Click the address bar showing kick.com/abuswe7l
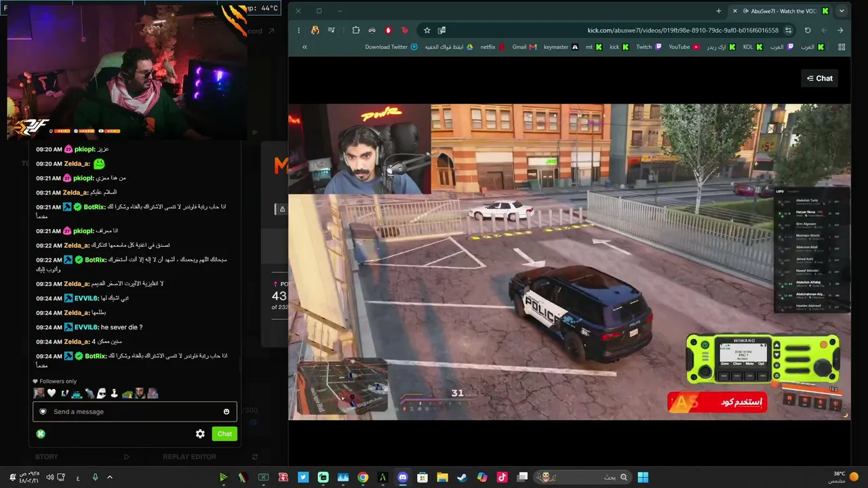 point(683,30)
